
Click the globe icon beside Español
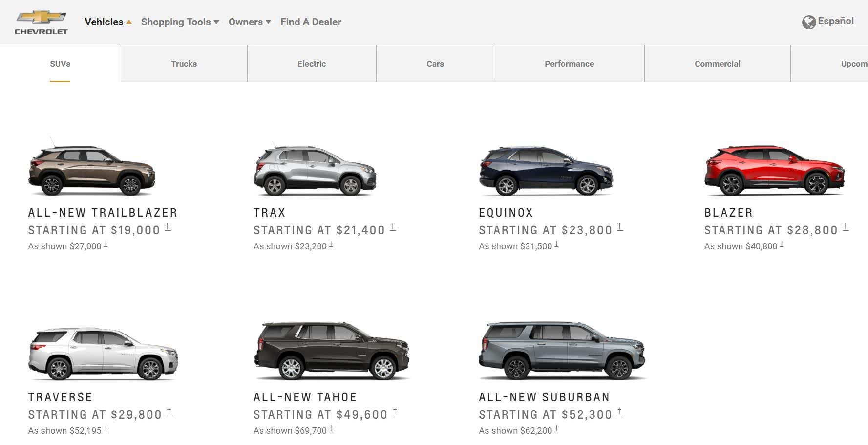(x=809, y=22)
